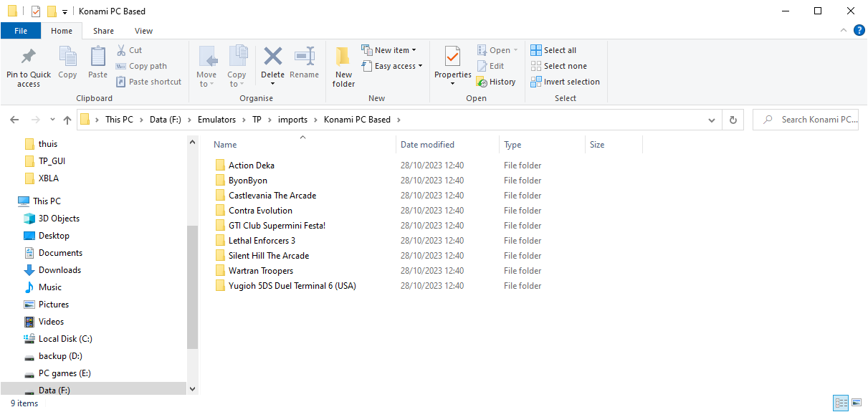Viewport: 868px width, 412px height.
Task: Switch to the Home ribbon tab
Action: pyautogui.click(x=62, y=31)
